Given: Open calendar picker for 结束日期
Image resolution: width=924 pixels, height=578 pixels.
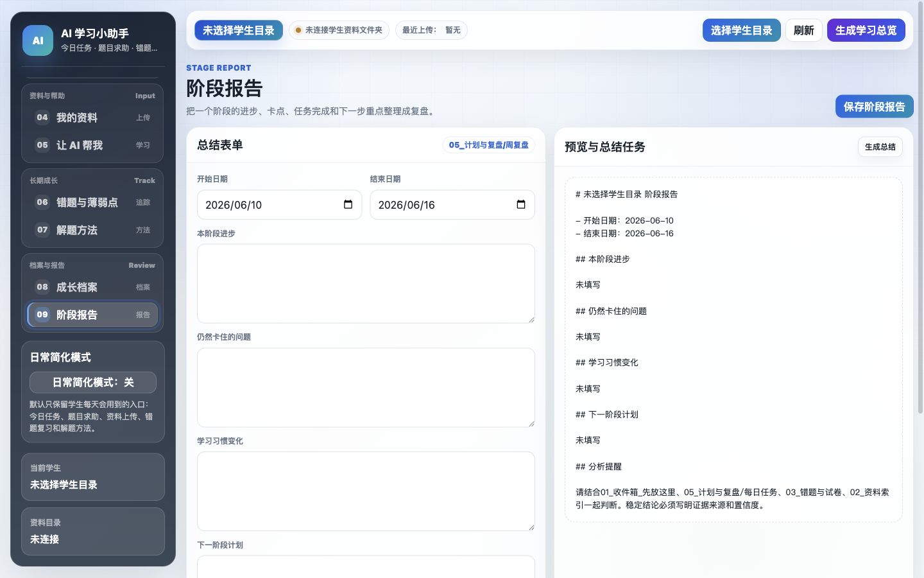Looking at the screenshot, I should (x=521, y=204).
